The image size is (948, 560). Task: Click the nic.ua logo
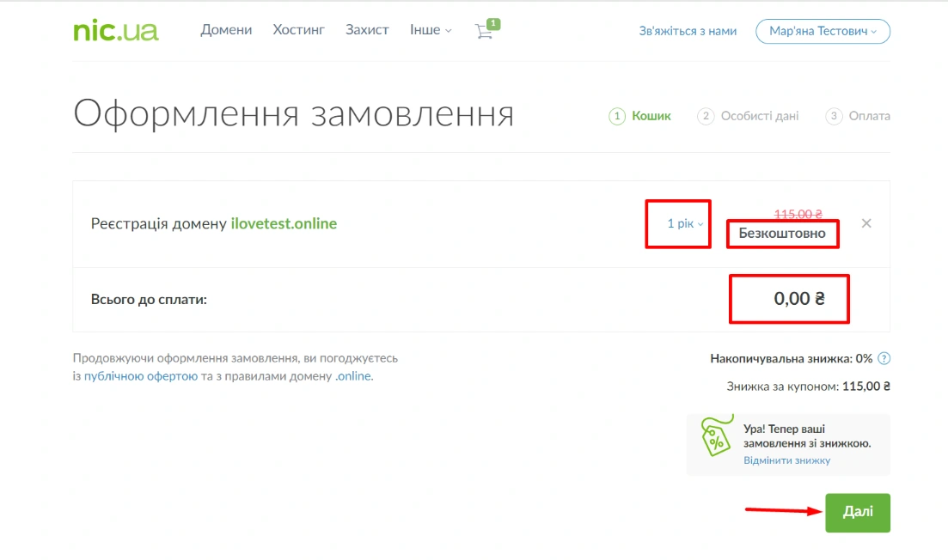115,31
